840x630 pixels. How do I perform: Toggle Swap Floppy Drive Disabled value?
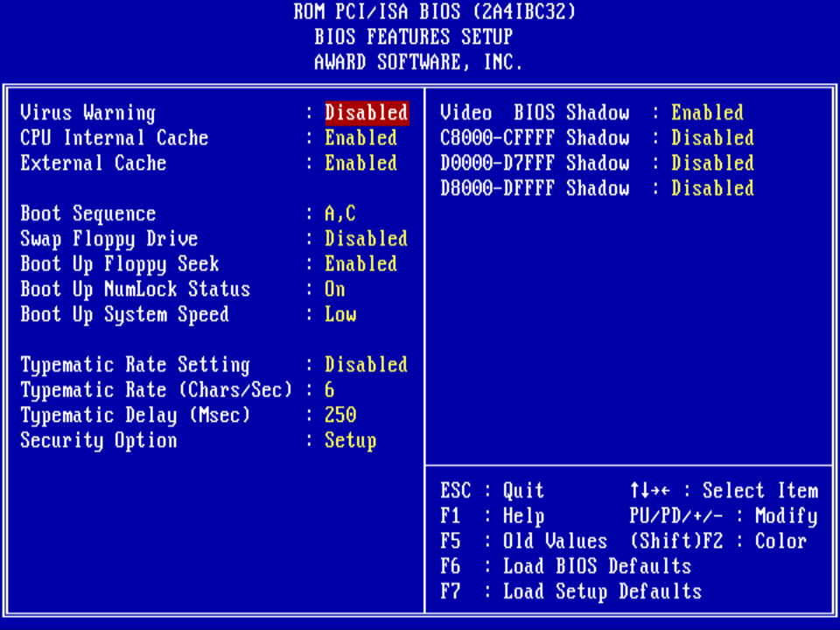click(x=367, y=239)
